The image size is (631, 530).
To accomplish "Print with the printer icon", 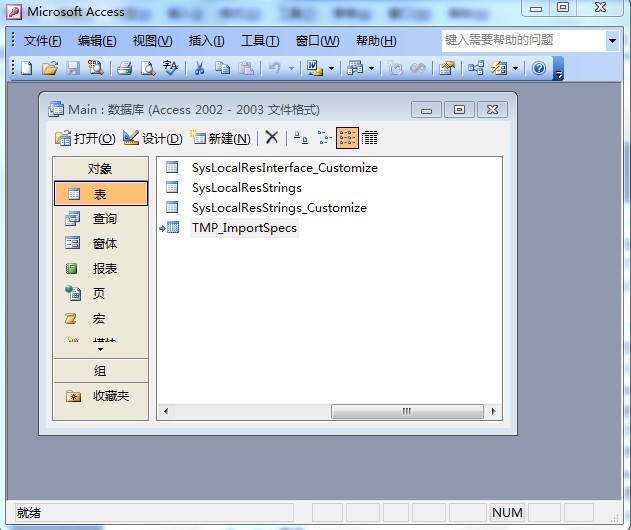I will tap(125, 68).
